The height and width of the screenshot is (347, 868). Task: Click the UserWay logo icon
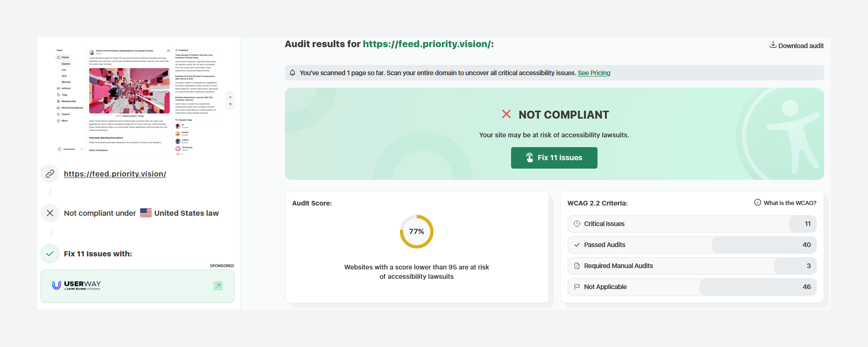pyautogui.click(x=57, y=285)
